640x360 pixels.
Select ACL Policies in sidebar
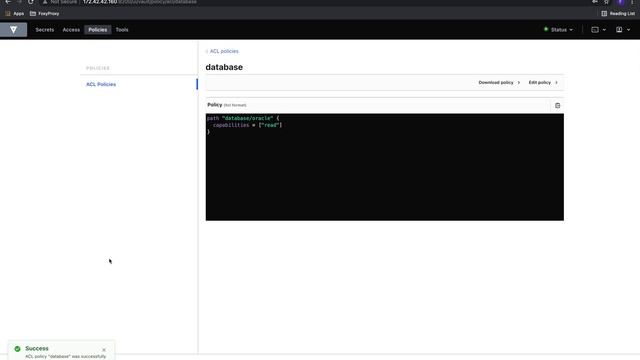(101, 84)
